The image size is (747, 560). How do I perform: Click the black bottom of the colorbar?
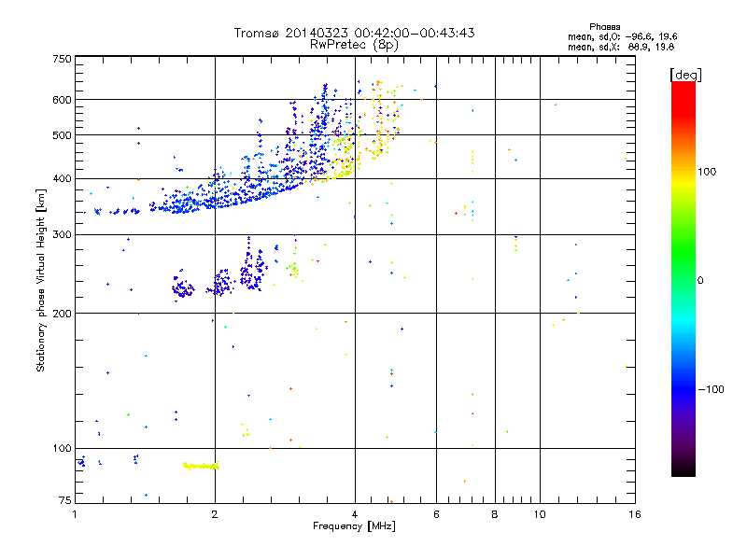click(x=684, y=469)
